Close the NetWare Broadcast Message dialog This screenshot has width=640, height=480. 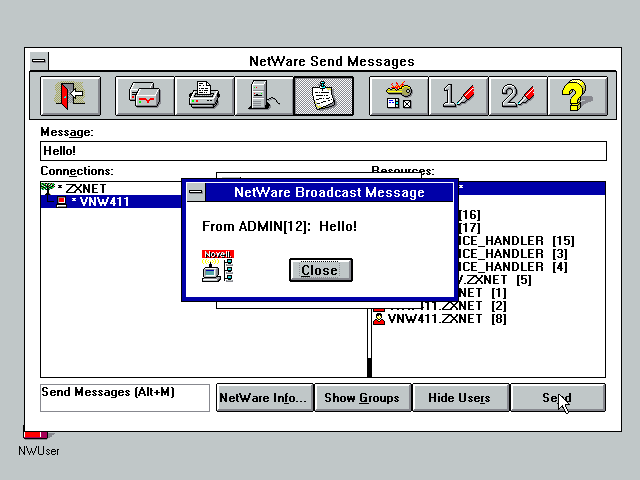click(321, 270)
